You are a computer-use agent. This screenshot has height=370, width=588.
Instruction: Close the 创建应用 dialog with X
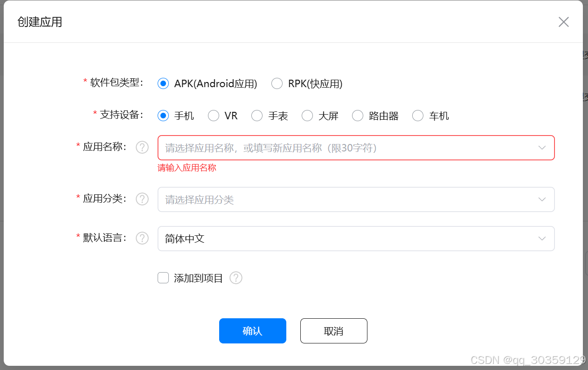click(564, 22)
